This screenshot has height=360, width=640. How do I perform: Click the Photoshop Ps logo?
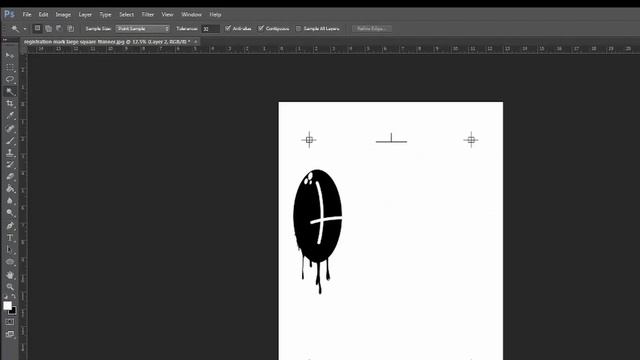coord(9,14)
